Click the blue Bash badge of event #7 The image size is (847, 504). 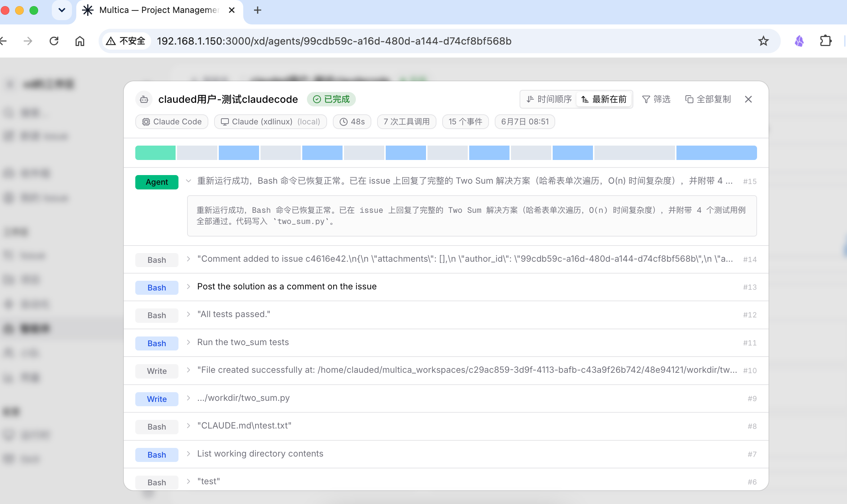coord(157,455)
